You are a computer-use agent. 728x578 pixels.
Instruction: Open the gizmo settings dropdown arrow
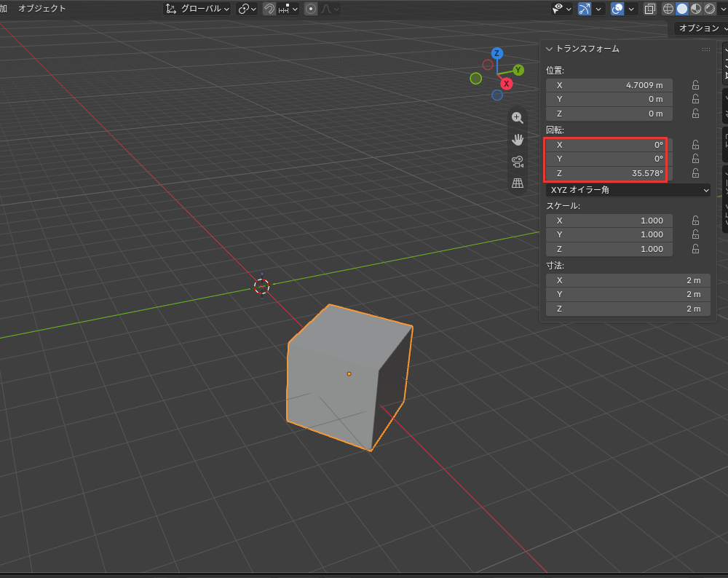click(598, 9)
